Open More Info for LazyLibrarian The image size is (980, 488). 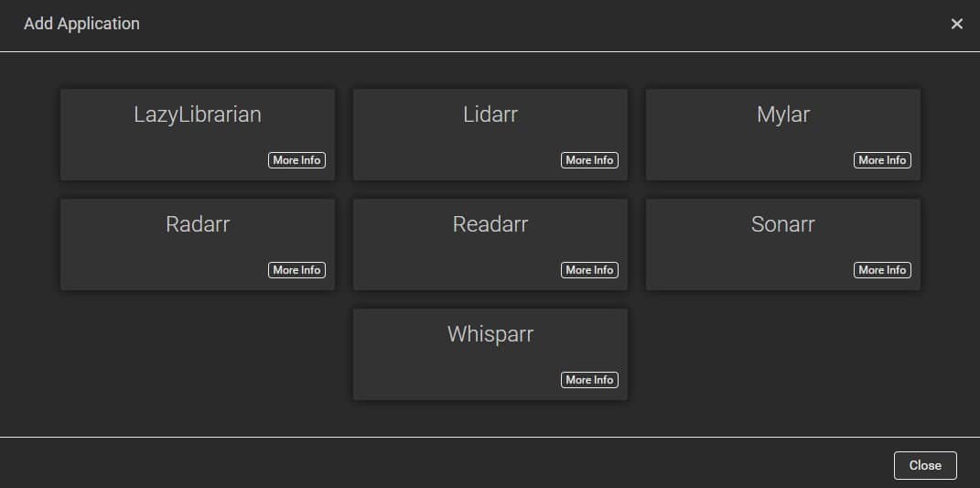296,160
